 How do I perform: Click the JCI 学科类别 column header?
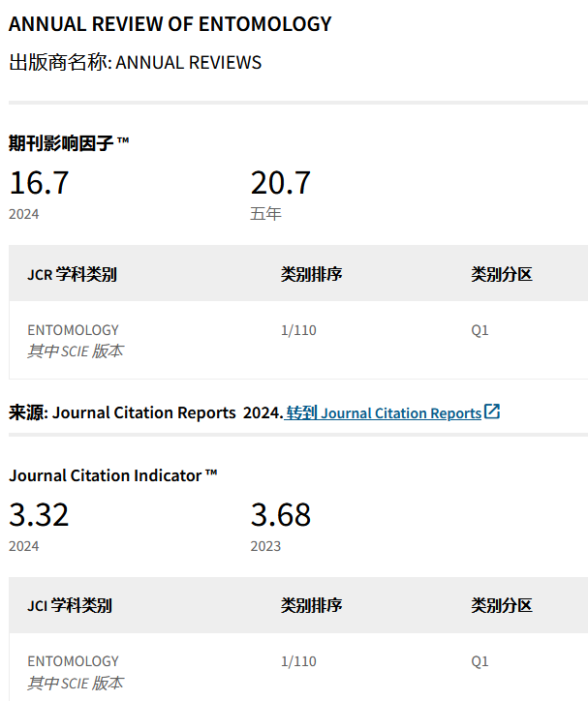[x=70, y=605]
